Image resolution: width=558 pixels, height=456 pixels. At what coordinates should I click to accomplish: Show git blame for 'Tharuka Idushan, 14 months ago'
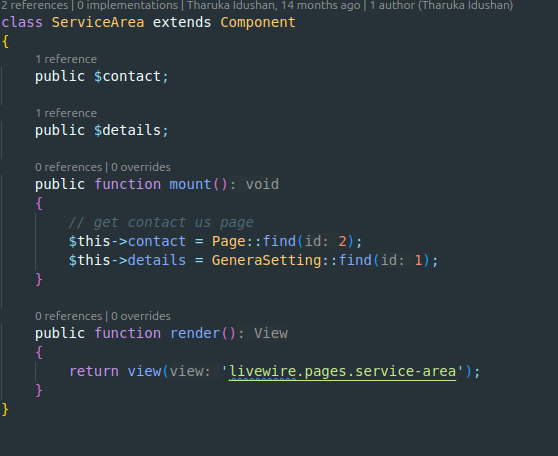click(x=273, y=5)
